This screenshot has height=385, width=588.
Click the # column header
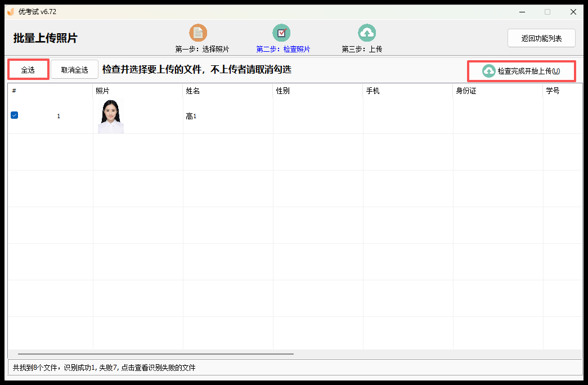coord(50,91)
